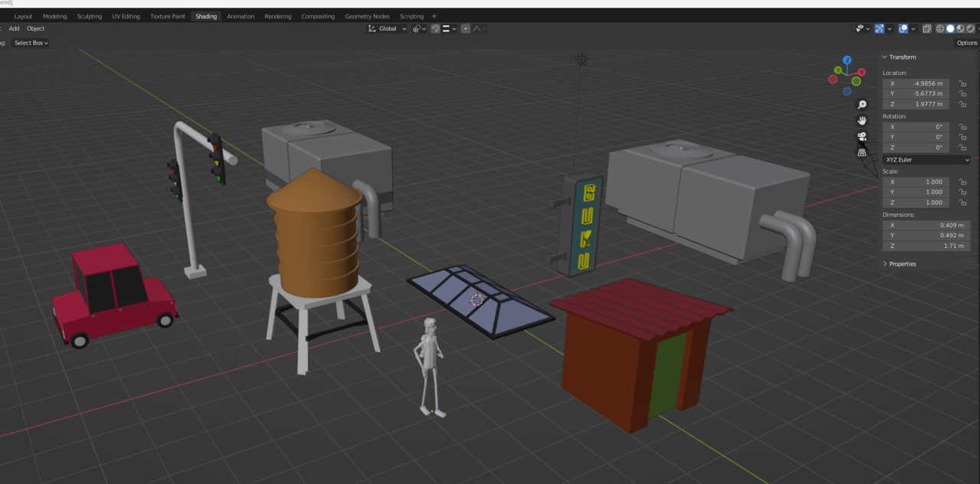Click the pan hand navigation icon

(x=862, y=120)
